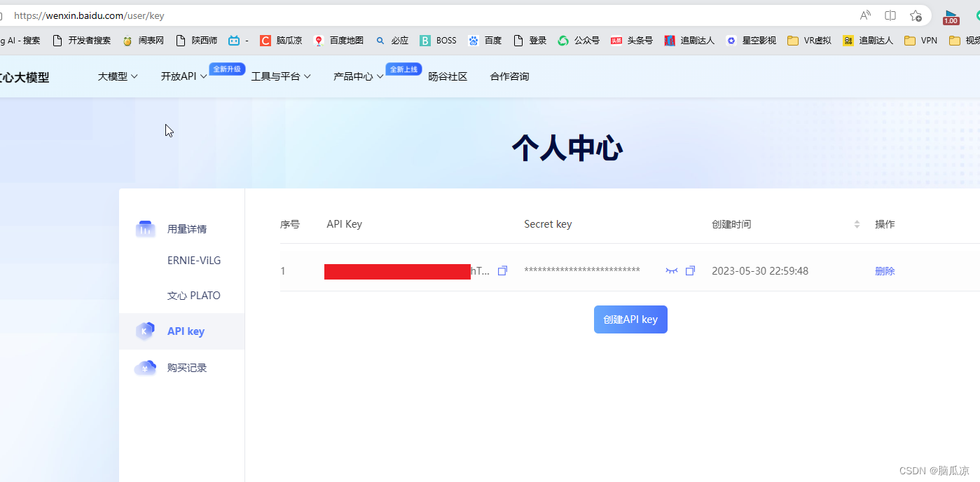Screen dimensions: 980x482
Task: Open 合作咨询 nav link
Action: [509, 76]
